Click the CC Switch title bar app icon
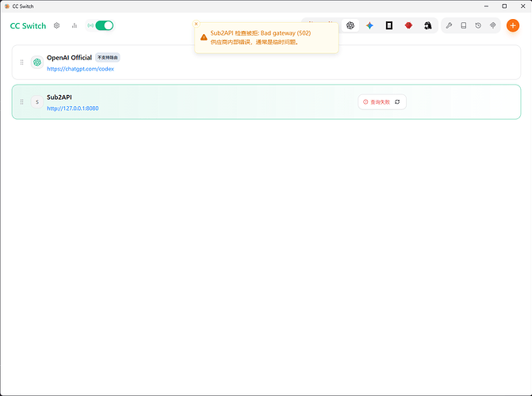 pos(7,6)
